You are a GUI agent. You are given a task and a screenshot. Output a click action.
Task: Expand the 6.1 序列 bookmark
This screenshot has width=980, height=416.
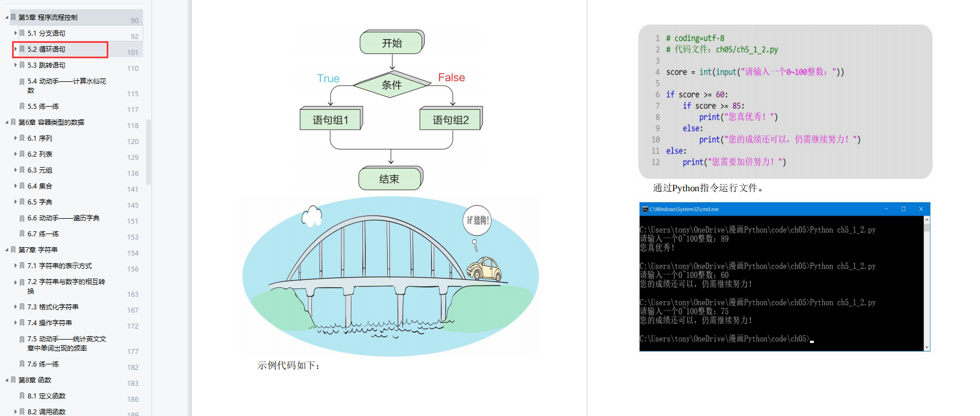click(x=15, y=138)
